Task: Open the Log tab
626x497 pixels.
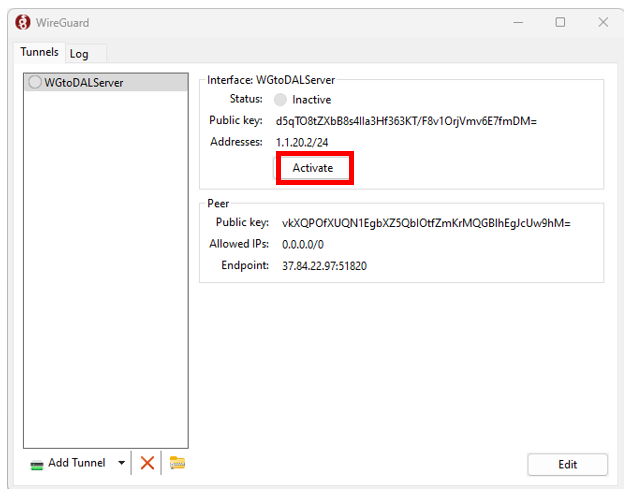Action: click(79, 54)
